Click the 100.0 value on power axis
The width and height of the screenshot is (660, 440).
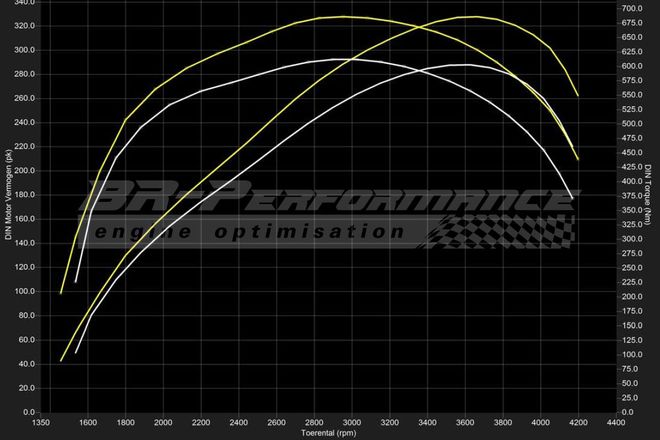click(x=24, y=291)
